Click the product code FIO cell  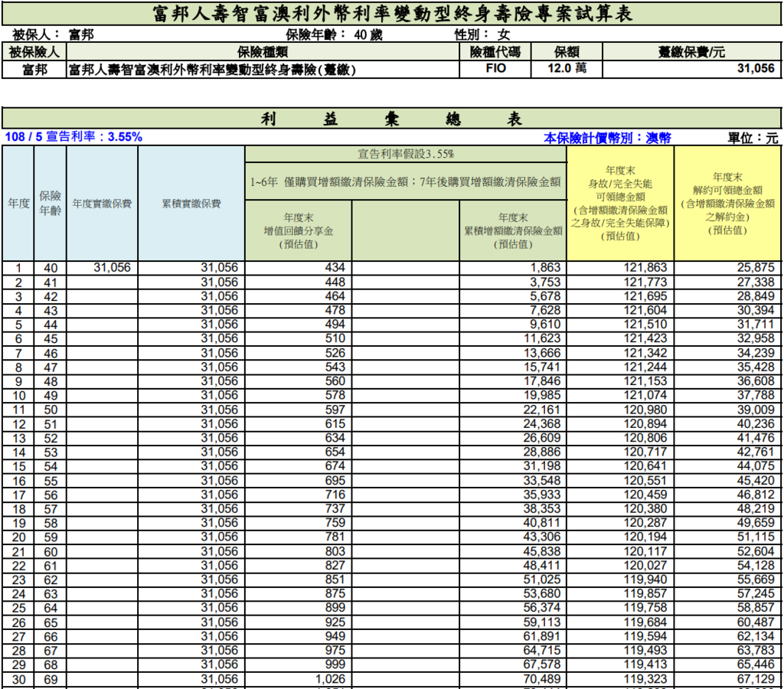pos(495,68)
